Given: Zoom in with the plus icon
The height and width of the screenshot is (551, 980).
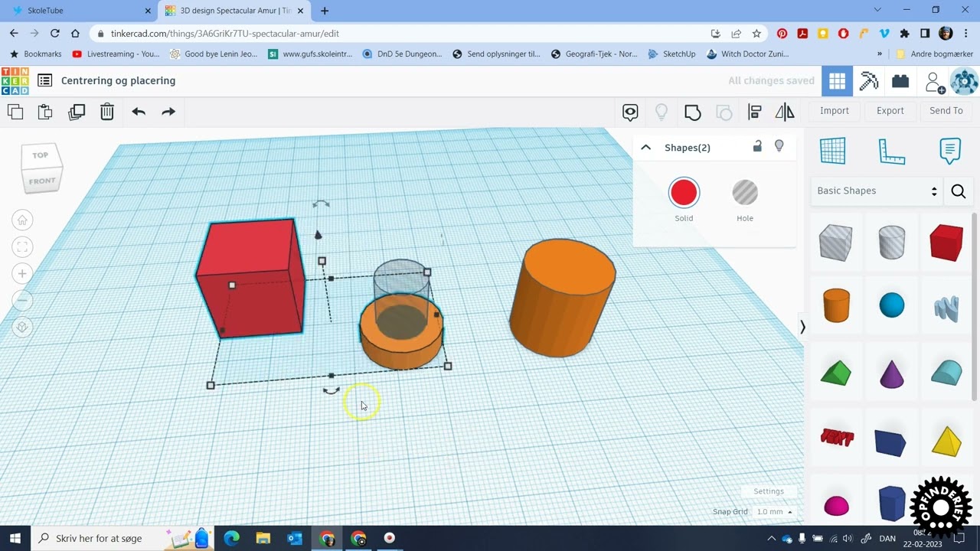Looking at the screenshot, I should [x=22, y=274].
